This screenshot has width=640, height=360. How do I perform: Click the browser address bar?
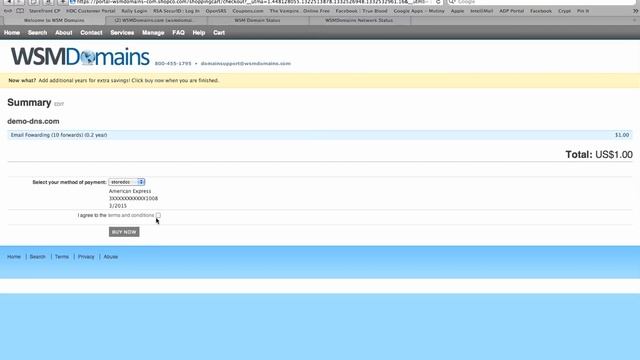[x=253, y=2]
